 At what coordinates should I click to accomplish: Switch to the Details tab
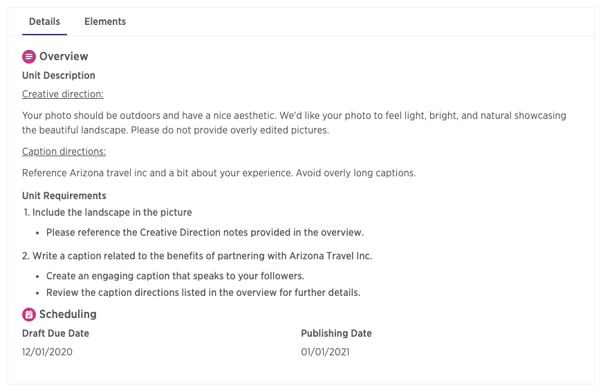pos(44,22)
